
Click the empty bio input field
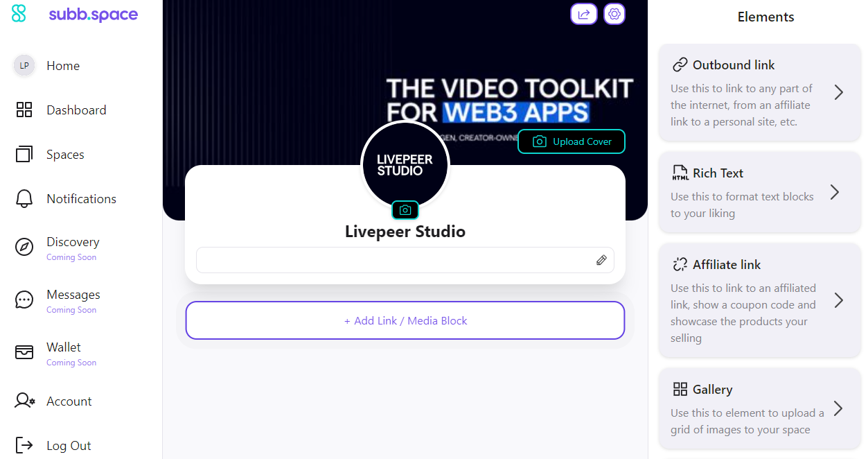pos(405,260)
